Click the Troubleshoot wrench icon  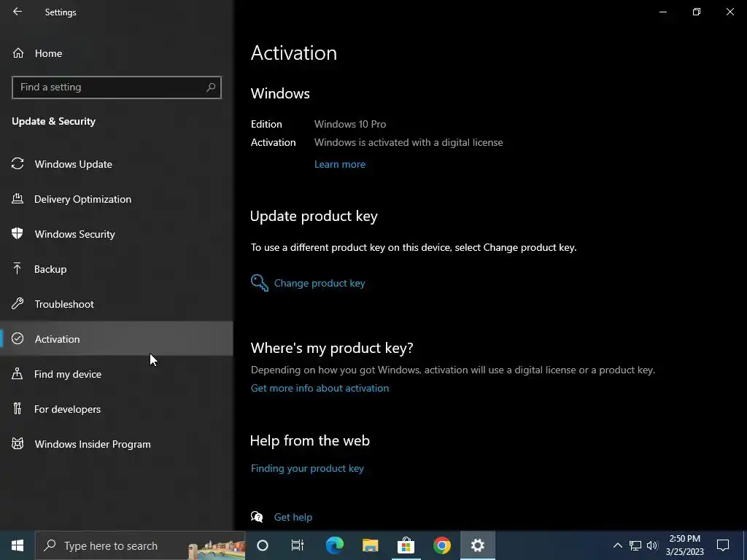tap(18, 303)
